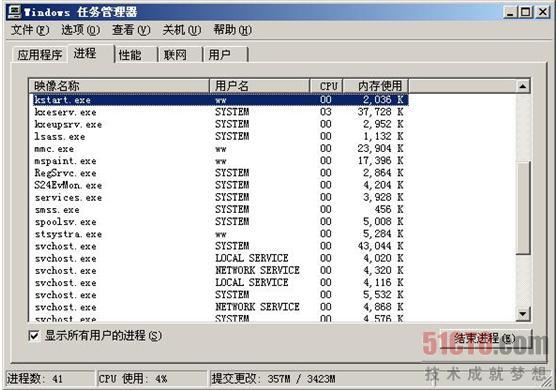Viewport: 556px width, 390px height.
Task: Sort by 映像名称 column header
Action: pyautogui.click(x=119, y=86)
